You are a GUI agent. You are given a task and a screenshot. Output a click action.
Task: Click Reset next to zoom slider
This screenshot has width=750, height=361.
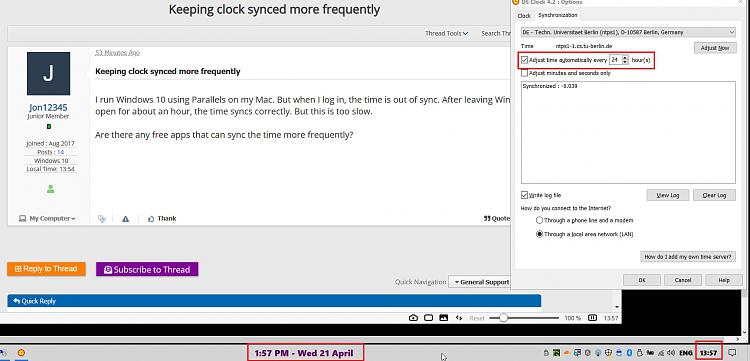[x=477, y=317]
